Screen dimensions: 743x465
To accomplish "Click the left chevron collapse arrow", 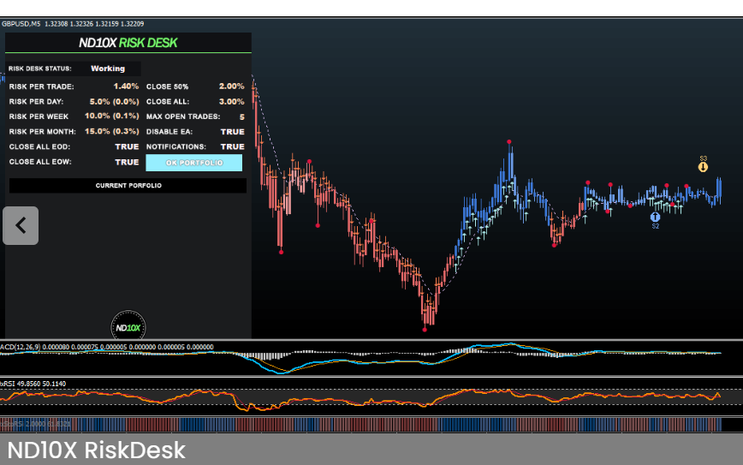I will [20, 226].
